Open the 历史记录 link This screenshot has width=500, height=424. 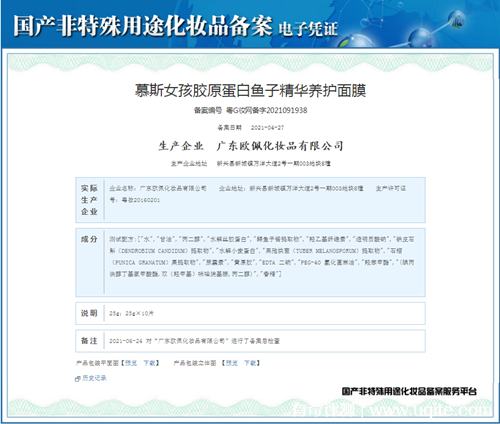click(94, 378)
